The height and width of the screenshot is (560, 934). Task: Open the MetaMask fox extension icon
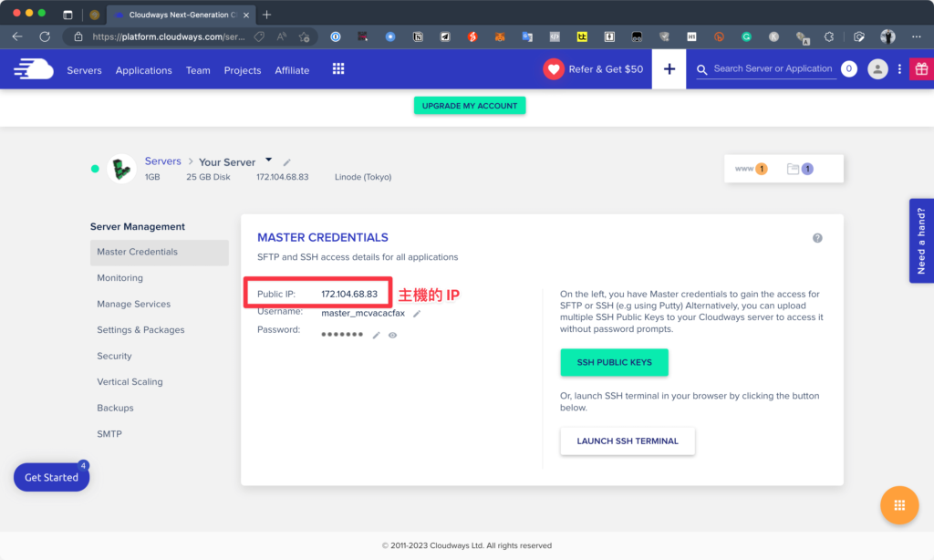coord(500,36)
